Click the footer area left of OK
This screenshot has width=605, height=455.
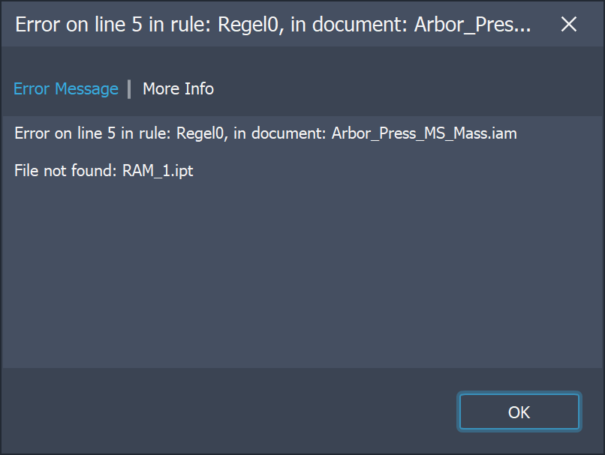(x=220, y=412)
